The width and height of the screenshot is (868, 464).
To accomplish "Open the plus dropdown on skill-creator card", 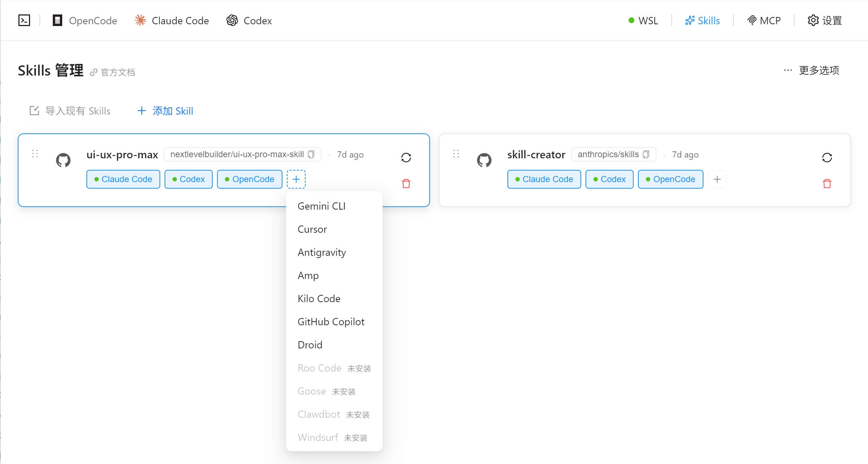I will pos(717,179).
